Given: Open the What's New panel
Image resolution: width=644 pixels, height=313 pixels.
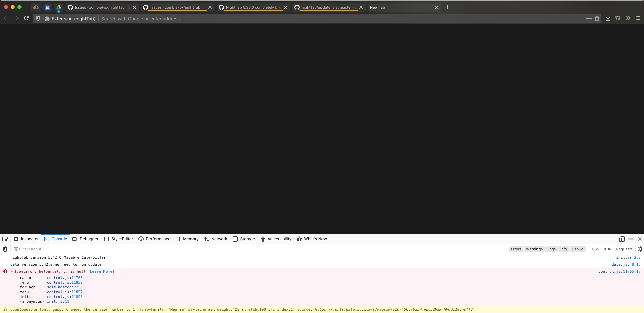Looking at the screenshot, I should (312, 239).
